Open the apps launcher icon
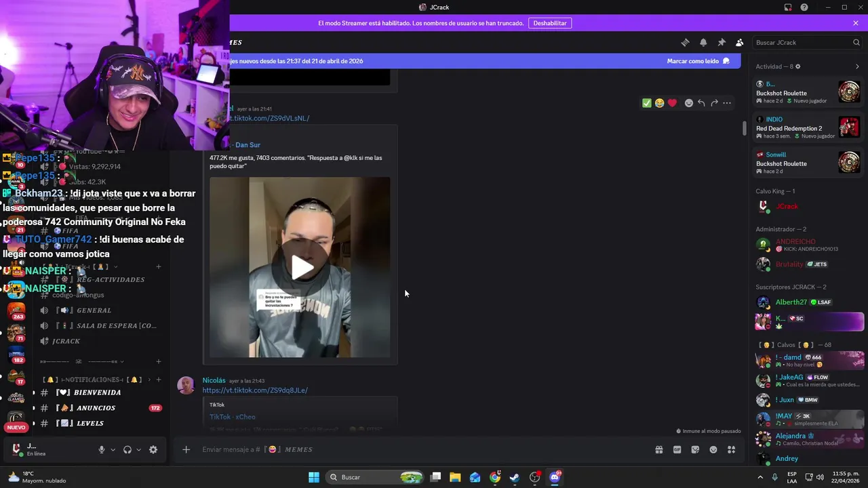The image size is (868, 488). [732, 449]
